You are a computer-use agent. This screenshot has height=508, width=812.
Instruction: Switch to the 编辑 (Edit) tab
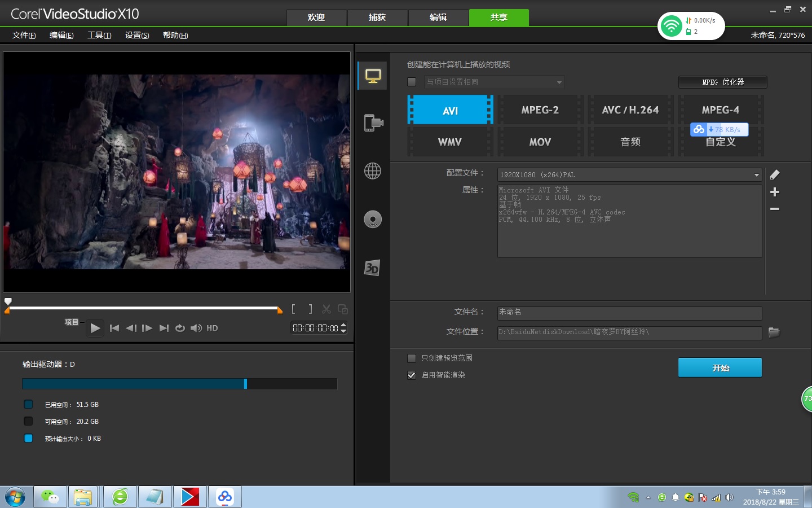tap(438, 17)
